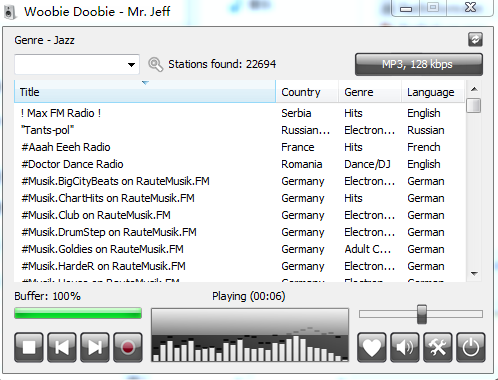Viewport: 498px width, 380px height.
Task: Select '#Musik.Goldies on RauteMusik.FM'
Action: pyautogui.click(x=239, y=249)
